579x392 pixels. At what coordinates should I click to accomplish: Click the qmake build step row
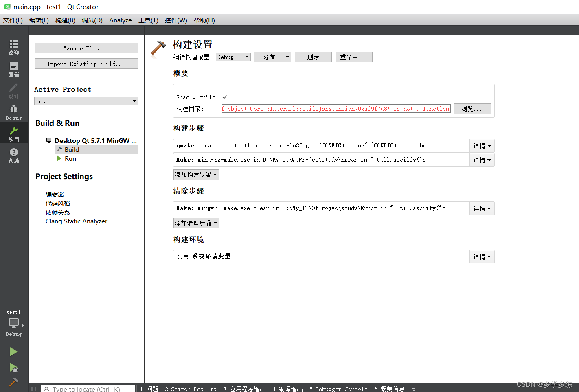click(x=322, y=146)
